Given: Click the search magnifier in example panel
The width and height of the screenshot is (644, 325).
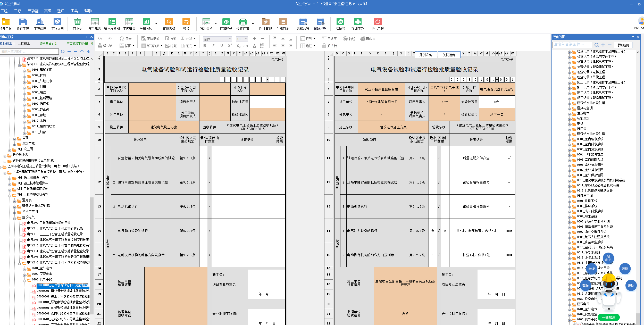Looking at the screenshot, I should [x=596, y=45].
